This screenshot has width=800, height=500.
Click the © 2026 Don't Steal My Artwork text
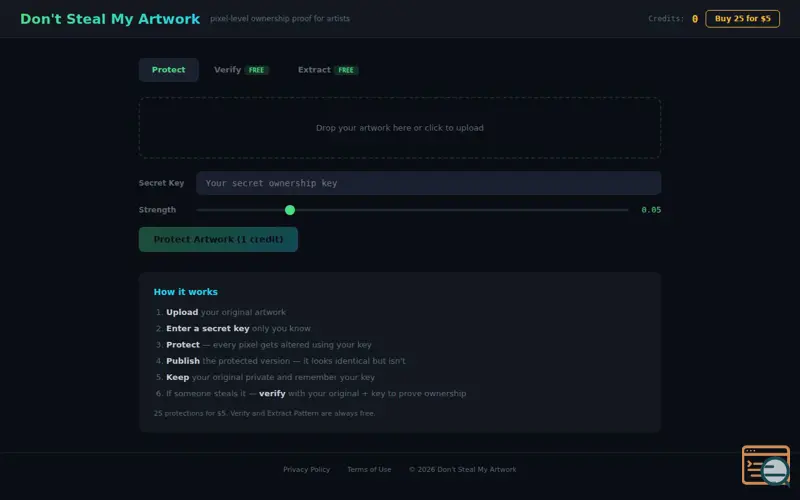(463, 469)
